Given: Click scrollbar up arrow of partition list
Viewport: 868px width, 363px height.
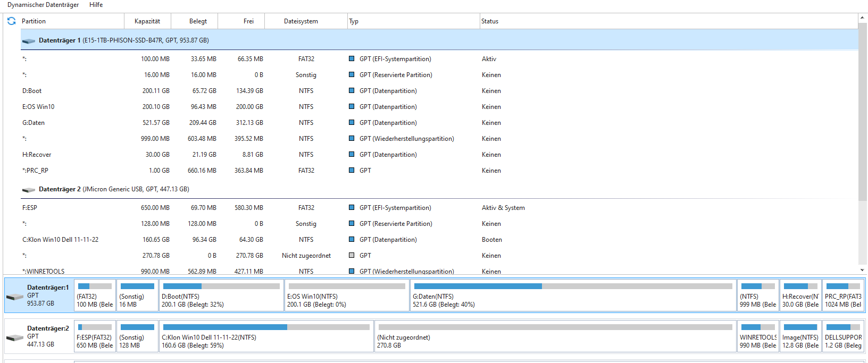Looking at the screenshot, I should coord(862,18).
